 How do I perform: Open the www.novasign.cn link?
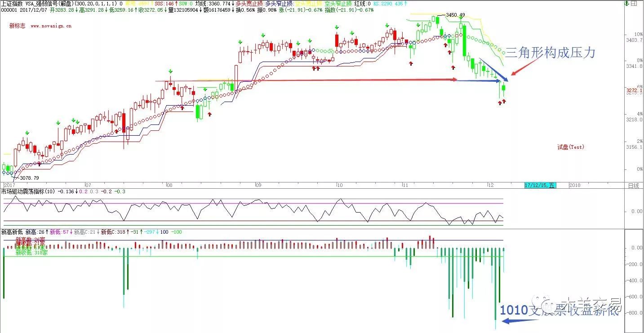51,26
